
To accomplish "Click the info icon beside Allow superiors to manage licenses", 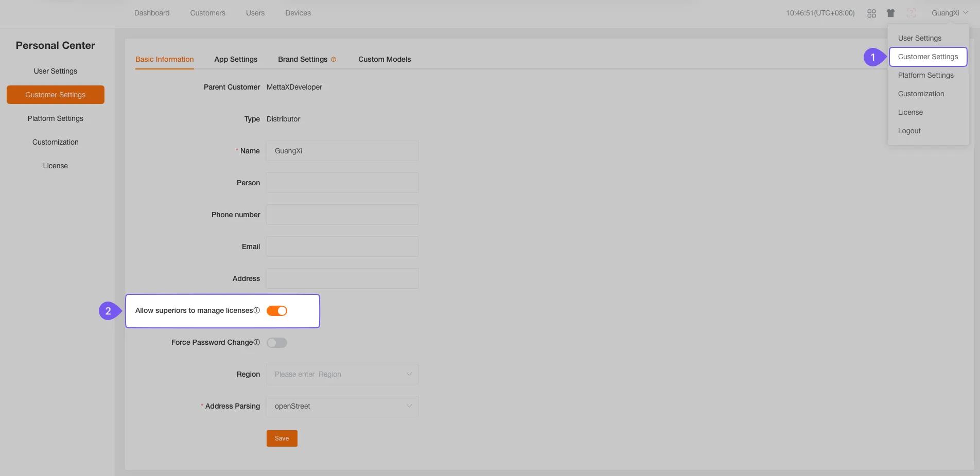I will (x=257, y=310).
